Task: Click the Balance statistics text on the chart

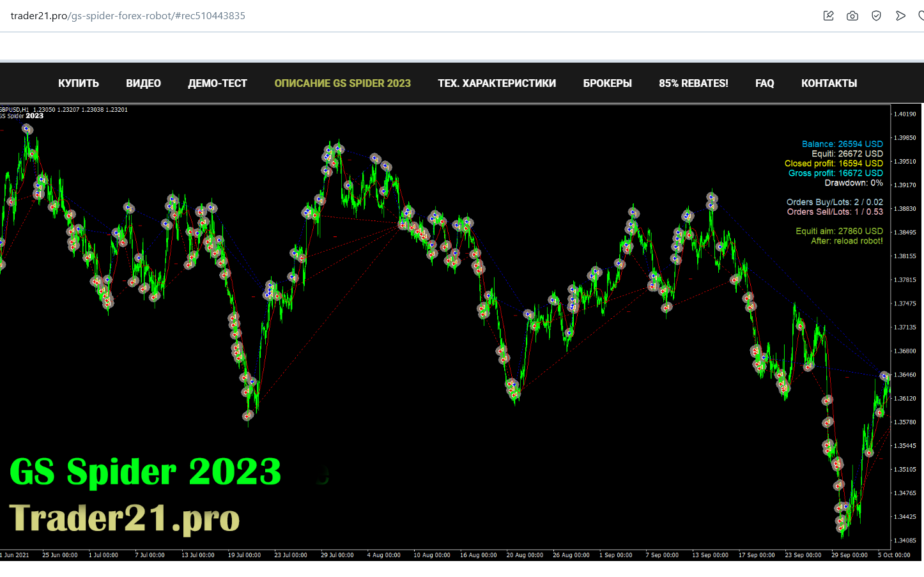Action: pos(842,144)
